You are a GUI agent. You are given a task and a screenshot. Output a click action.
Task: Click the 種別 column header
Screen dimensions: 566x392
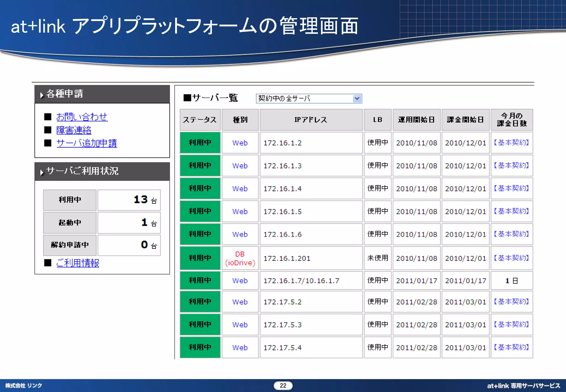click(240, 120)
